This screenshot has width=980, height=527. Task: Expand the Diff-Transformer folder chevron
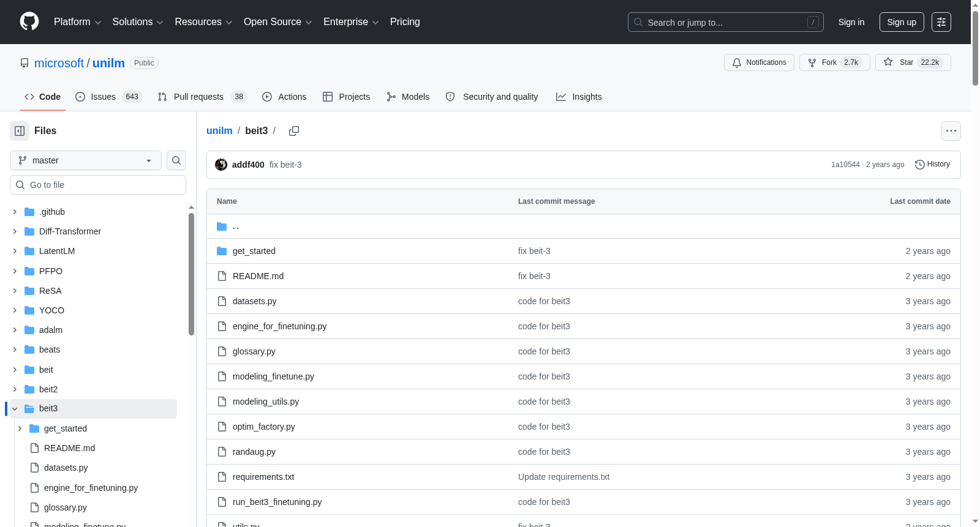click(x=15, y=231)
